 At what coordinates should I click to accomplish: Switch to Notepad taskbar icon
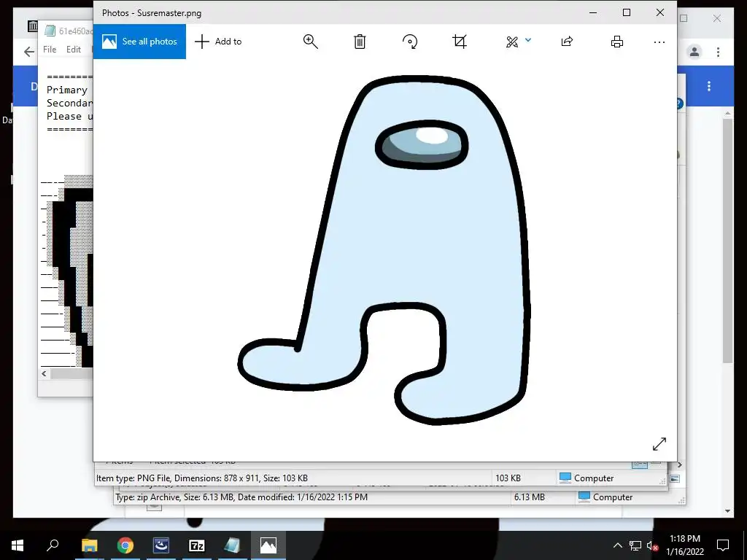click(x=232, y=545)
